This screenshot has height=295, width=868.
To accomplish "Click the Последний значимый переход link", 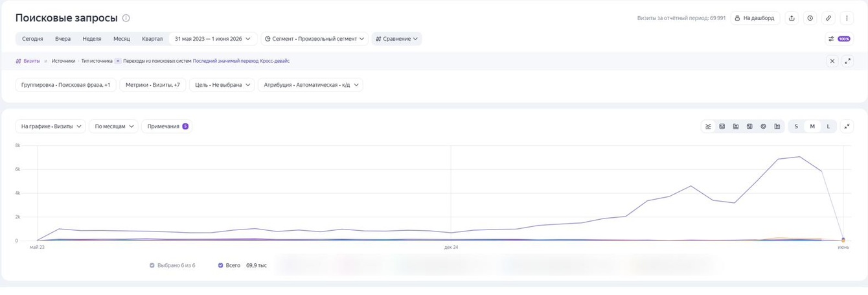I will tap(225, 61).
